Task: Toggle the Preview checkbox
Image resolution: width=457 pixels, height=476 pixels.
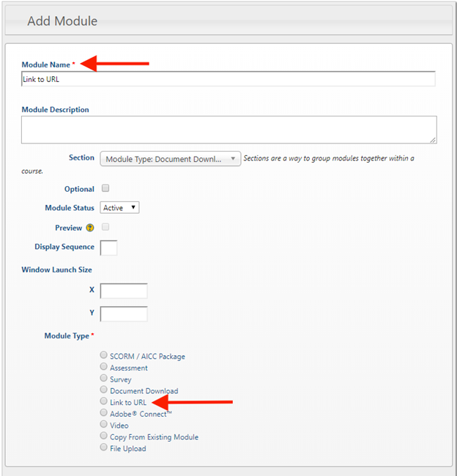Action: click(x=105, y=227)
